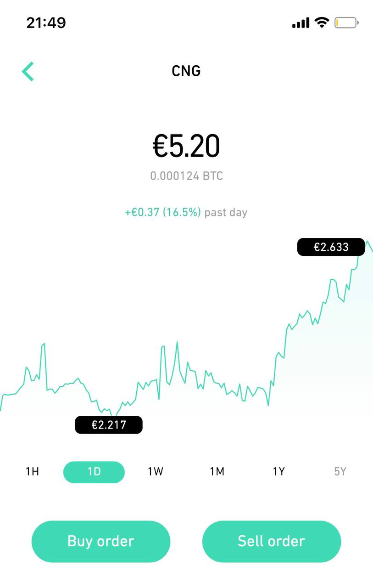Select the 1H time range
Viewport: 373px width, 588px height.
(32, 472)
